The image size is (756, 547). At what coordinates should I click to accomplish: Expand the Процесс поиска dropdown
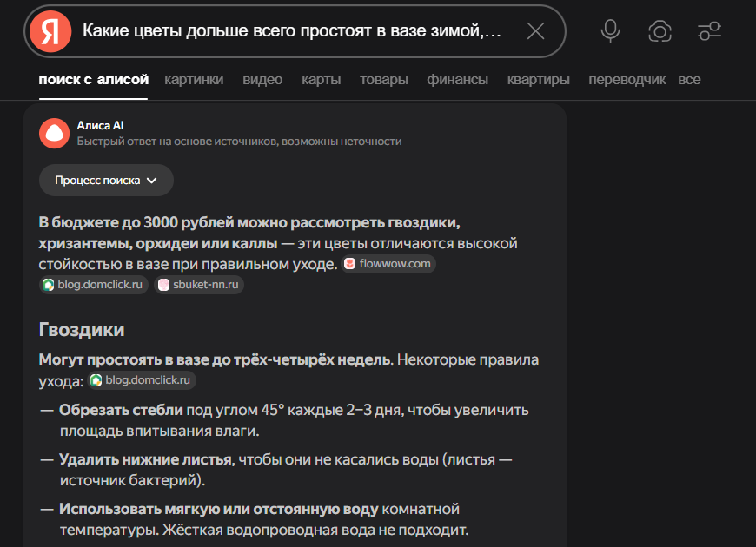[106, 181]
